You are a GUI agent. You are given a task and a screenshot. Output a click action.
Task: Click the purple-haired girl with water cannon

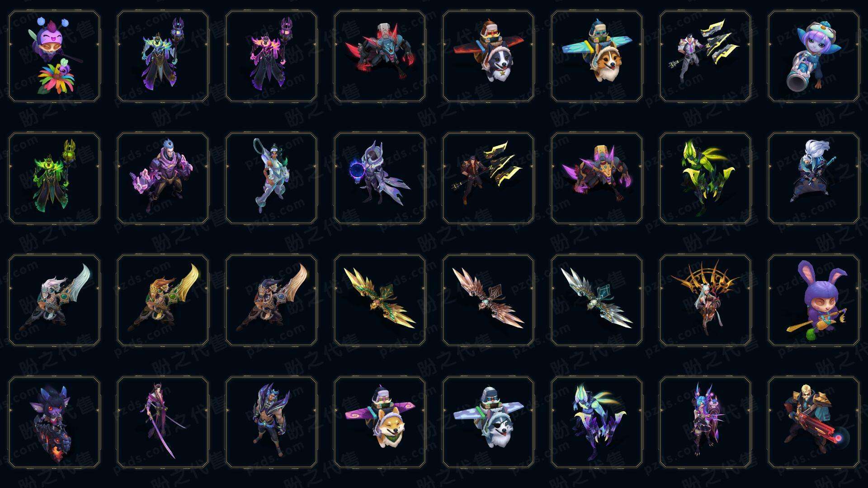click(x=814, y=56)
